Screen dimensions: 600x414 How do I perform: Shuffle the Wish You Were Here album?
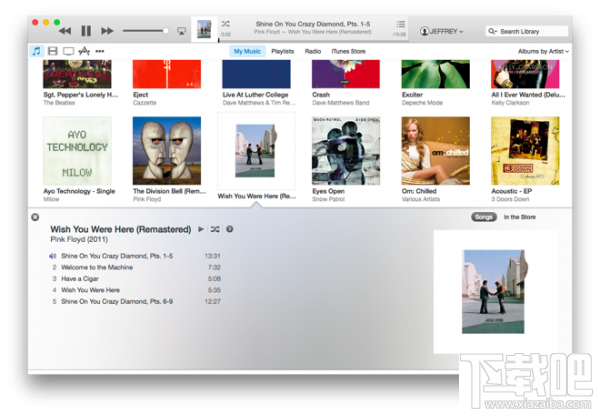coord(215,229)
